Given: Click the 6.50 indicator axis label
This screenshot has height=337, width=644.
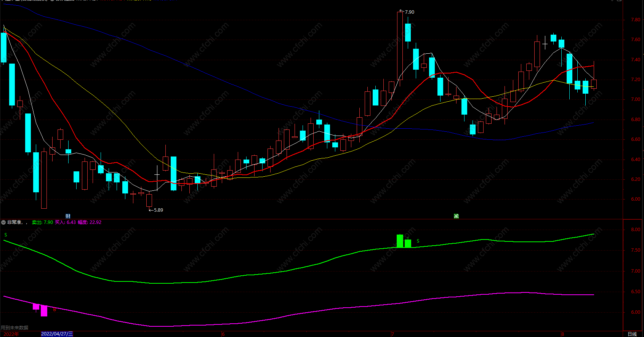Looking at the screenshot, I should [636, 292].
